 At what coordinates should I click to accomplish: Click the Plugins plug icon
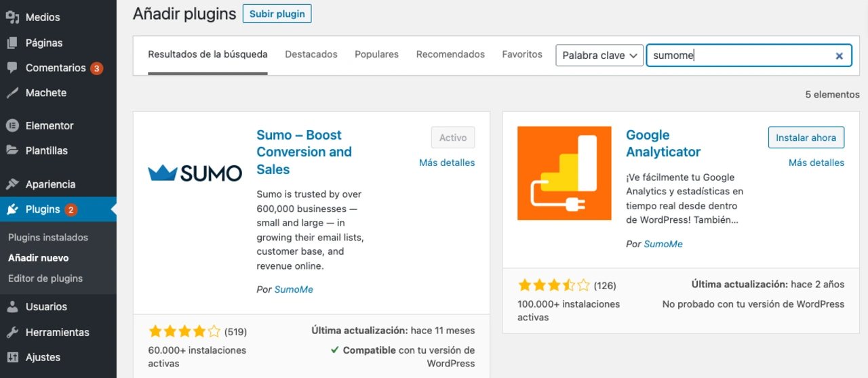tap(12, 209)
